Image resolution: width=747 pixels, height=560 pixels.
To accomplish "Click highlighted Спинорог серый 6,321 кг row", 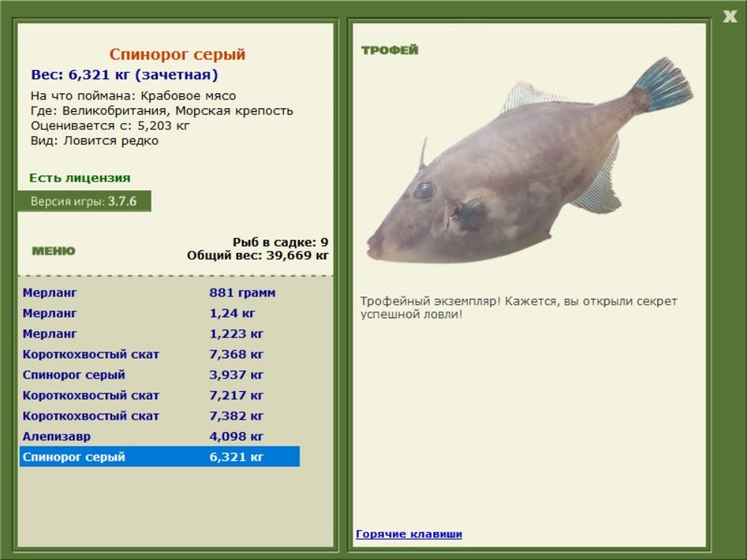I will point(160,456).
